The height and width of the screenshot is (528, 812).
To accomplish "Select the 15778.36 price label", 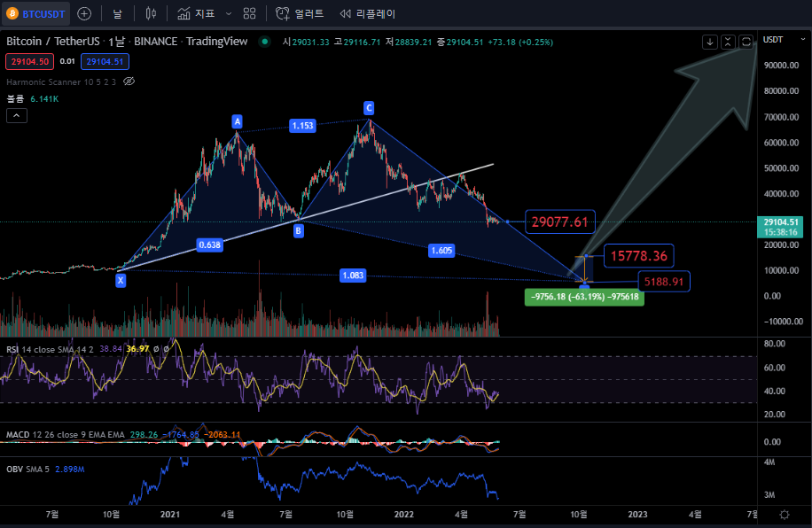I will [639, 256].
